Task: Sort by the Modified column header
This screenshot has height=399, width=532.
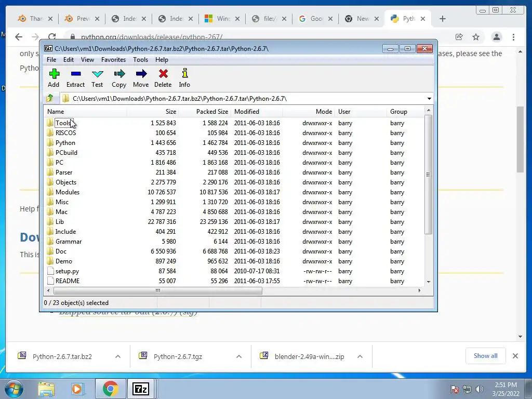Action: pos(257,112)
